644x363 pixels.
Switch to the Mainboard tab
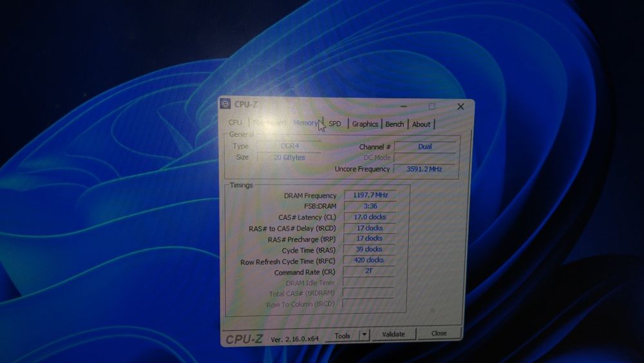tap(269, 123)
